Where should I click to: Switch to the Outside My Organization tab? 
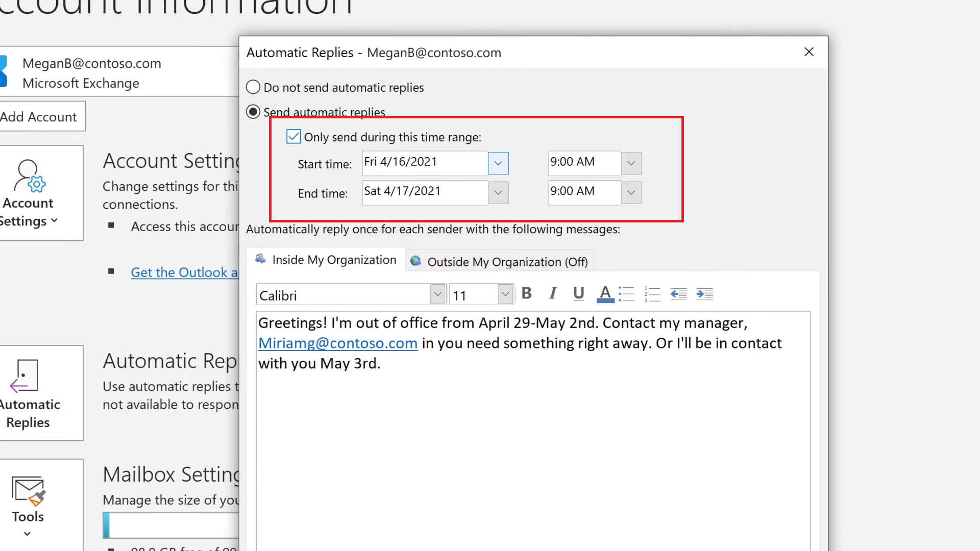pos(507,261)
